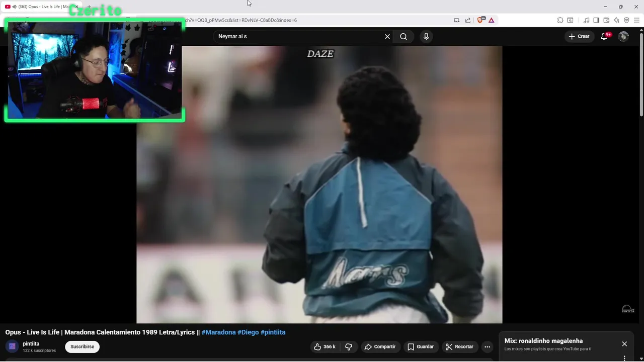This screenshot has height=362, width=644.
Task: Open pintiita channel avatar
Action: coord(12,346)
